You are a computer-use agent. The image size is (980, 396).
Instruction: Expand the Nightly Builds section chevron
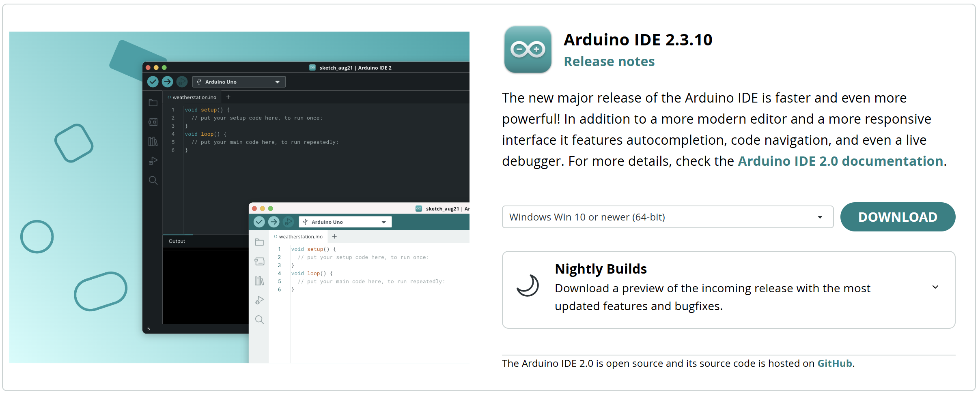(935, 287)
